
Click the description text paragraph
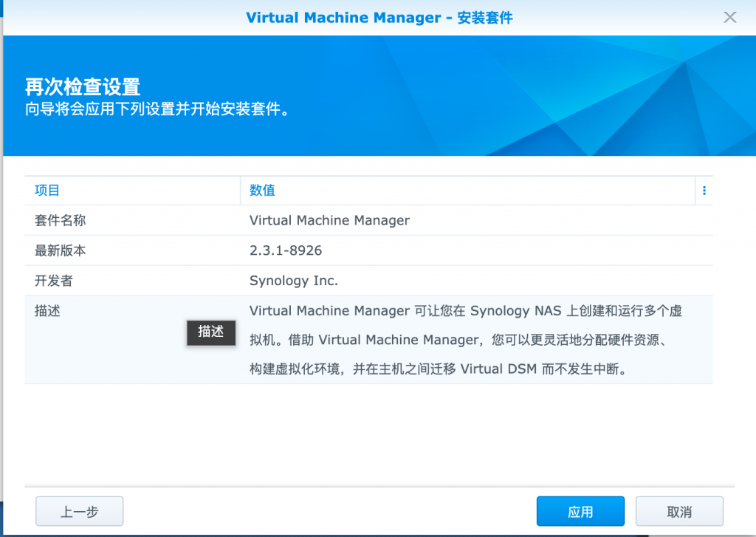tap(466, 340)
